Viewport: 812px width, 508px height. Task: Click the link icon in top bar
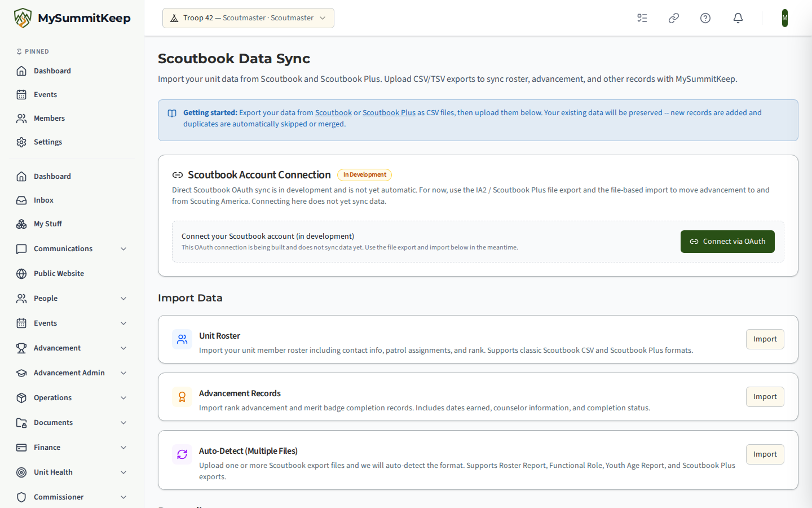pyautogui.click(x=674, y=18)
